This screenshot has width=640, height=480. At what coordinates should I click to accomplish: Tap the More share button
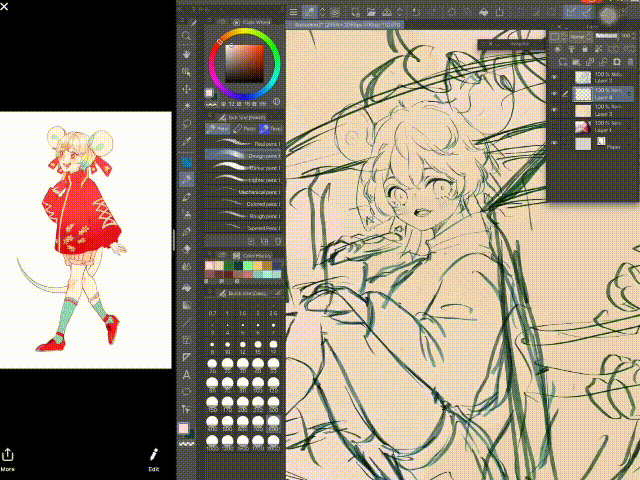coord(7,460)
